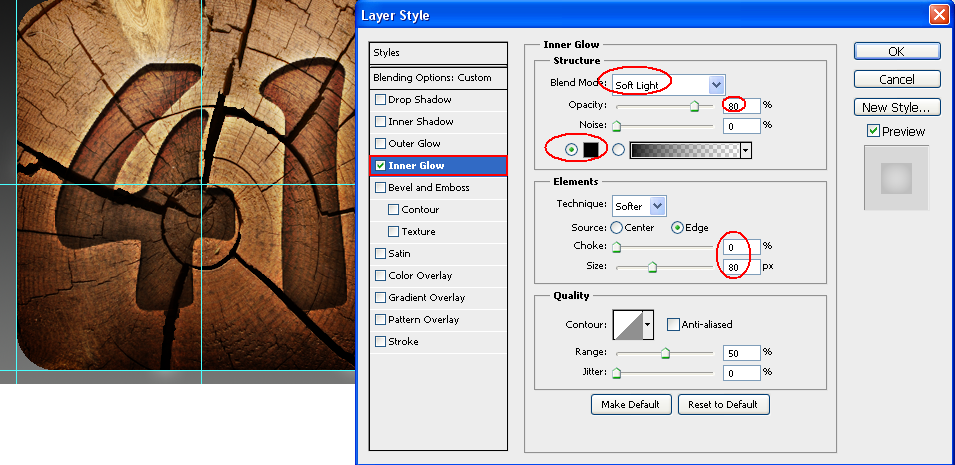This screenshot has width=955, height=465.
Task: Click the Range percent field
Action: [742, 352]
